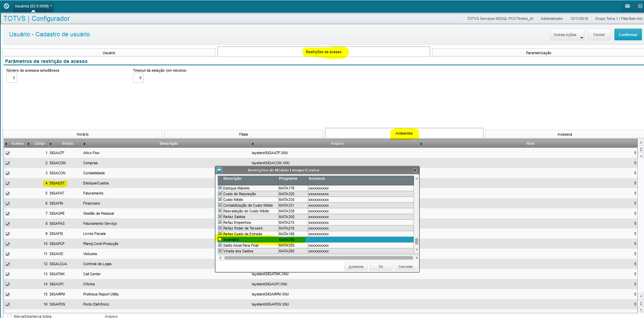Toggle access checkbox for SIGAGPE Gestão de Pessoal
Viewport: 644px width, 318px height.
7,214
